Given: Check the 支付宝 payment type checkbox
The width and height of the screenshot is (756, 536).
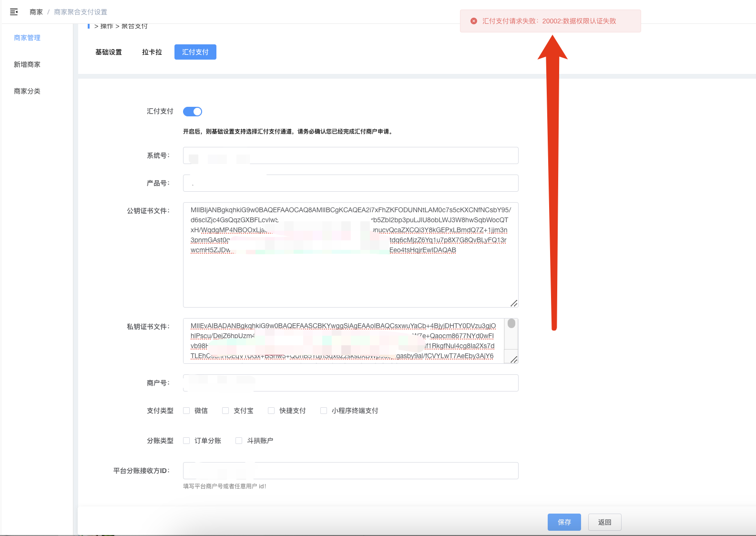Looking at the screenshot, I should pyautogui.click(x=225, y=411).
